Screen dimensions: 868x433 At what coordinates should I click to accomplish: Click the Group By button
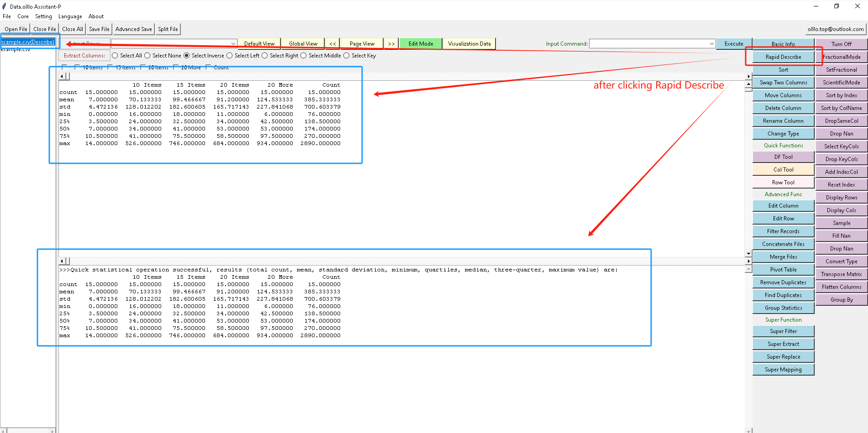pyautogui.click(x=842, y=300)
